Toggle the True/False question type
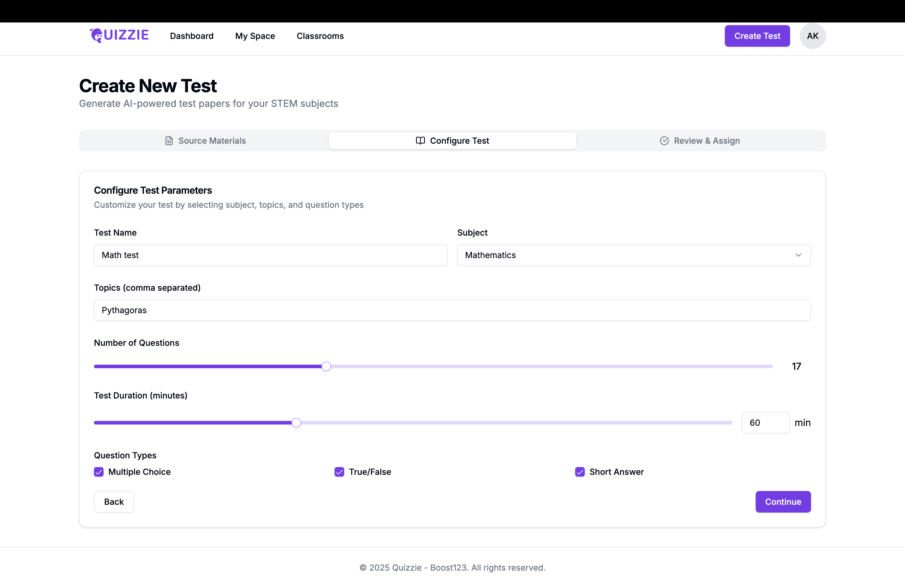Viewport: 905px width, 588px height. [x=339, y=472]
